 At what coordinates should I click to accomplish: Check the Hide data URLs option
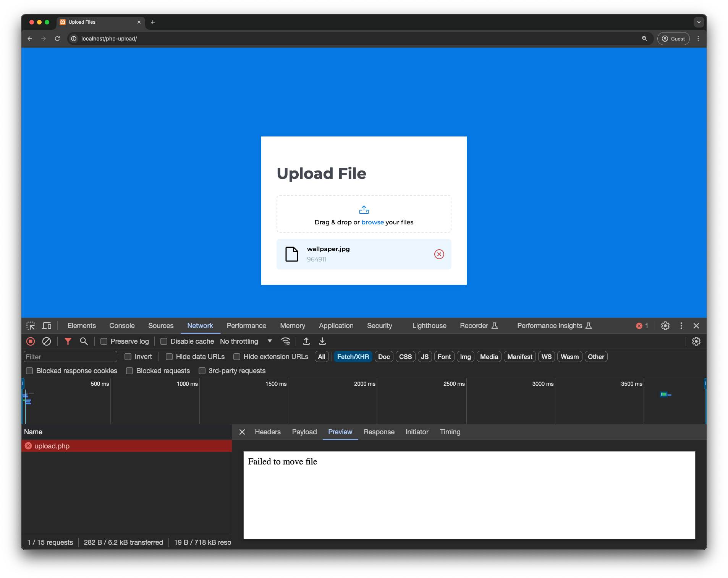[169, 357]
